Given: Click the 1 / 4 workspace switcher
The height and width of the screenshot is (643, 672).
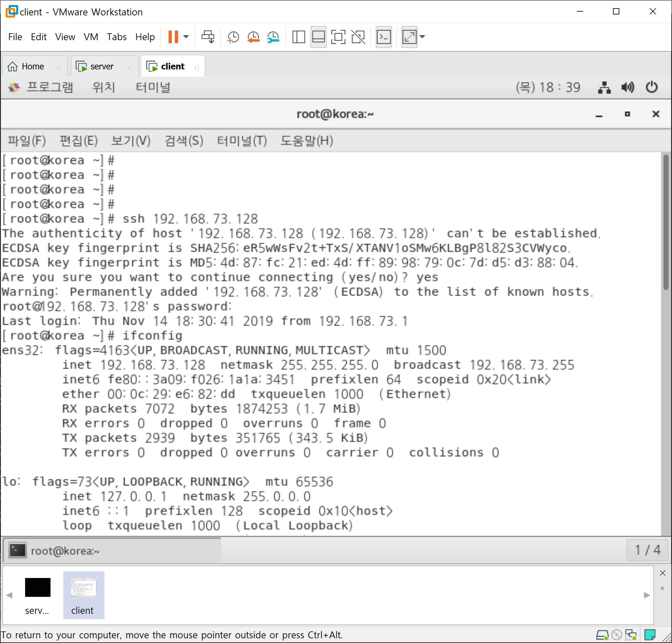Looking at the screenshot, I should 647,550.
